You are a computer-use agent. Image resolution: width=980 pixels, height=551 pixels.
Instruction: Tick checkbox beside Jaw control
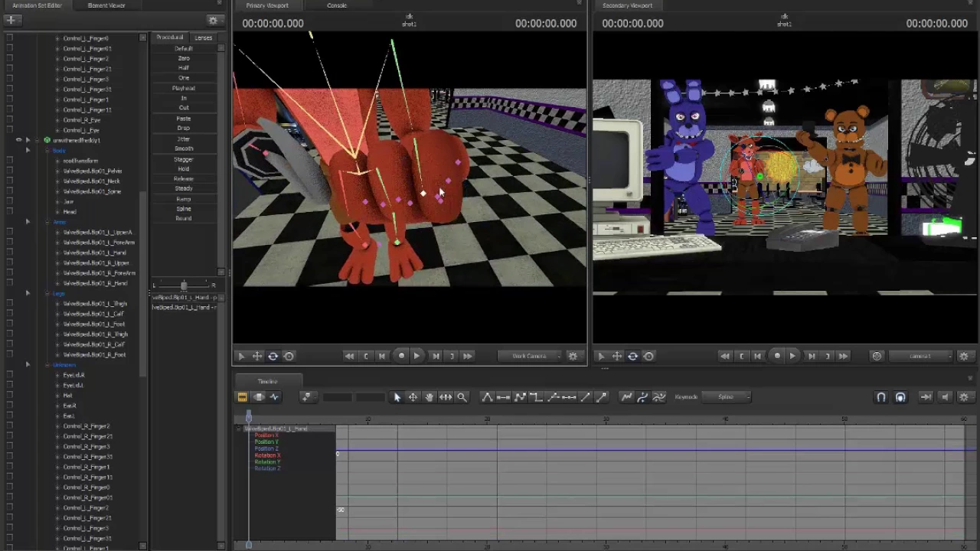(9, 201)
